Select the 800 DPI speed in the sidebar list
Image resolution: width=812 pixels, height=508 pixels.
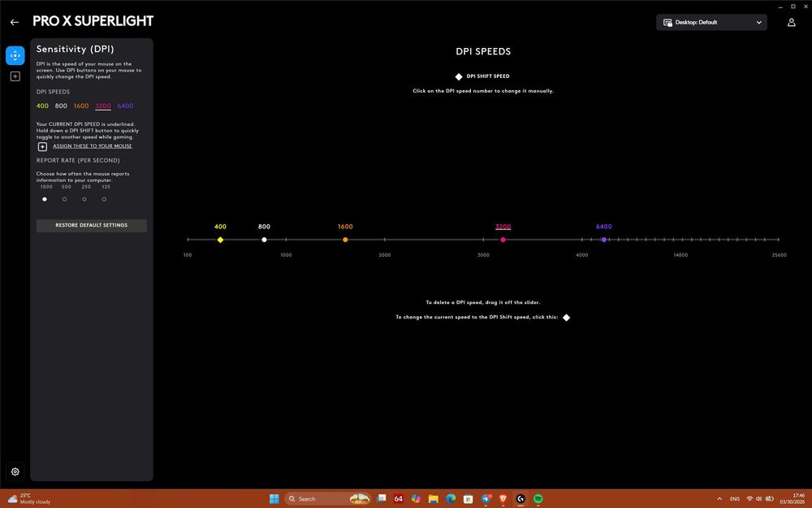61,106
